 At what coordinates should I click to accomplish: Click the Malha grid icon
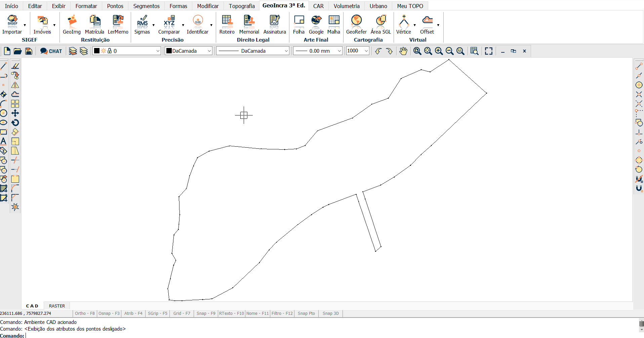(x=334, y=25)
